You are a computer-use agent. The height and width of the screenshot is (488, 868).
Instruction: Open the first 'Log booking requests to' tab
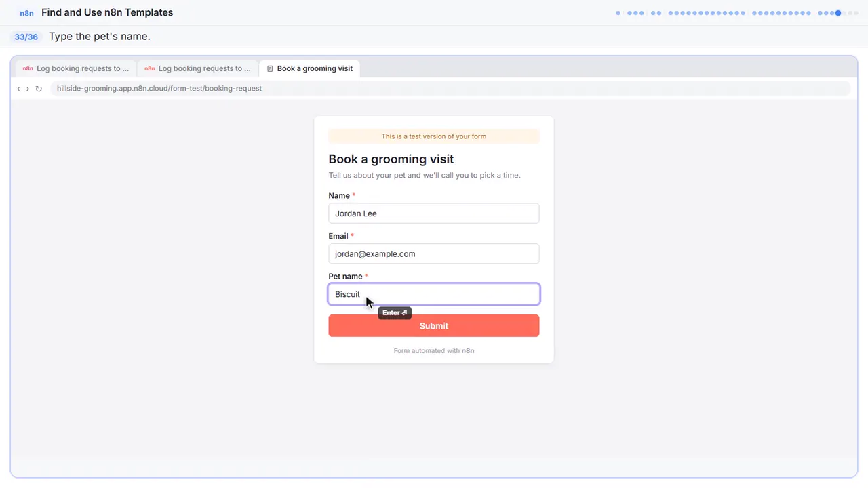(x=75, y=68)
